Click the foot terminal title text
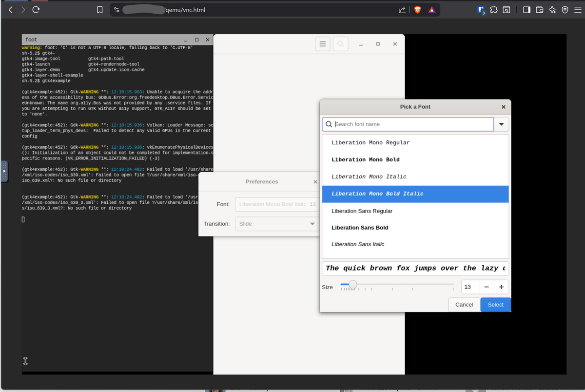Viewport: 585px width, 392px height. click(31, 39)
